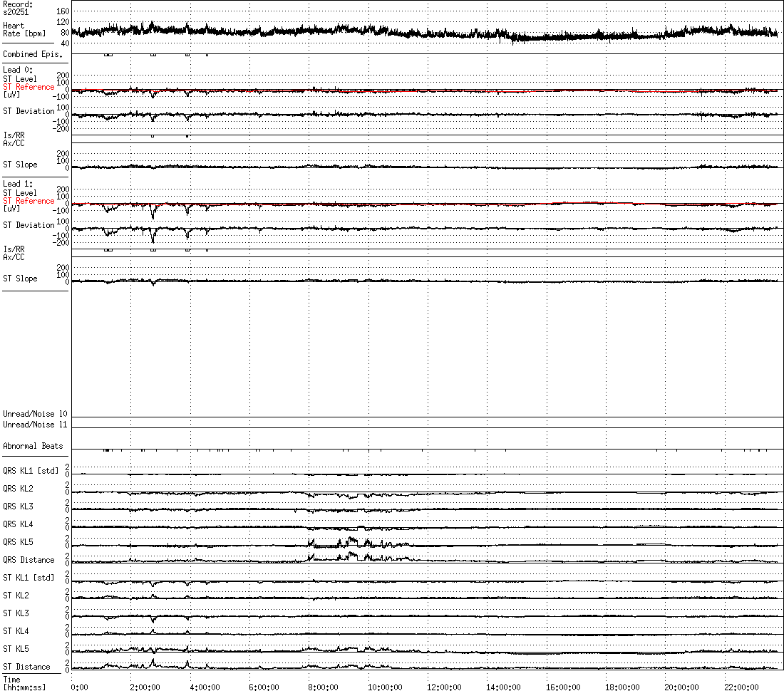Click the ST KL3 row label

click(16, 613)
